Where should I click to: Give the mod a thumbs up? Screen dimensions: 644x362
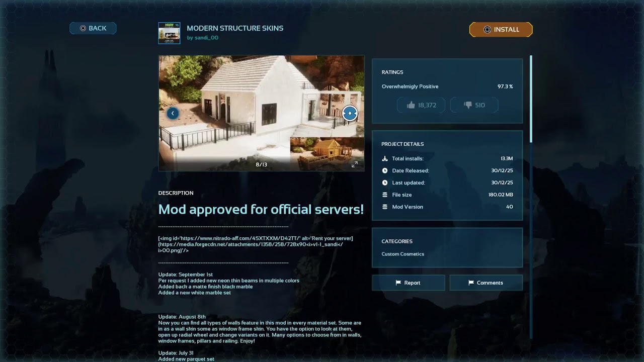pyautogui.click(x=421, y=105)
